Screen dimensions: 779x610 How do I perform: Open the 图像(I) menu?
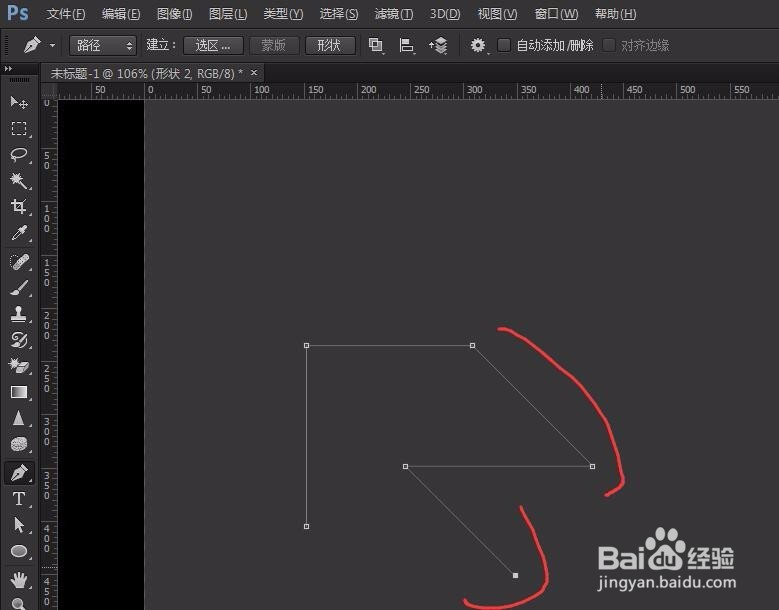coord(174,14)
